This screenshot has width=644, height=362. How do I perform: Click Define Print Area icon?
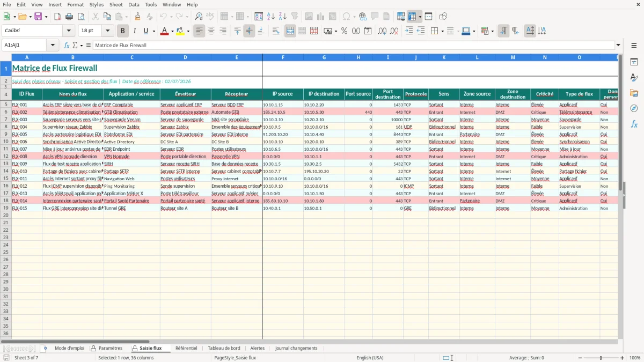coord(401,17)
